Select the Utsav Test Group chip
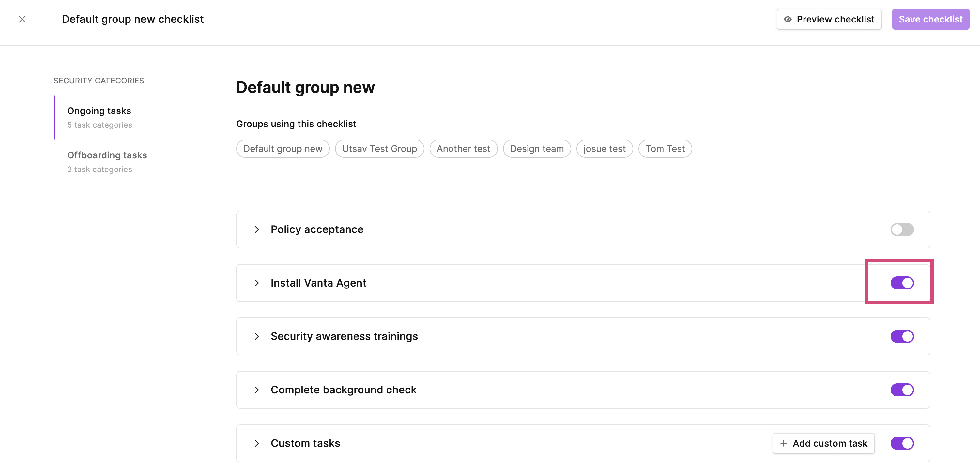Image resolution: width=980 pixels, height=472 pixels. (x=379, y=149)
